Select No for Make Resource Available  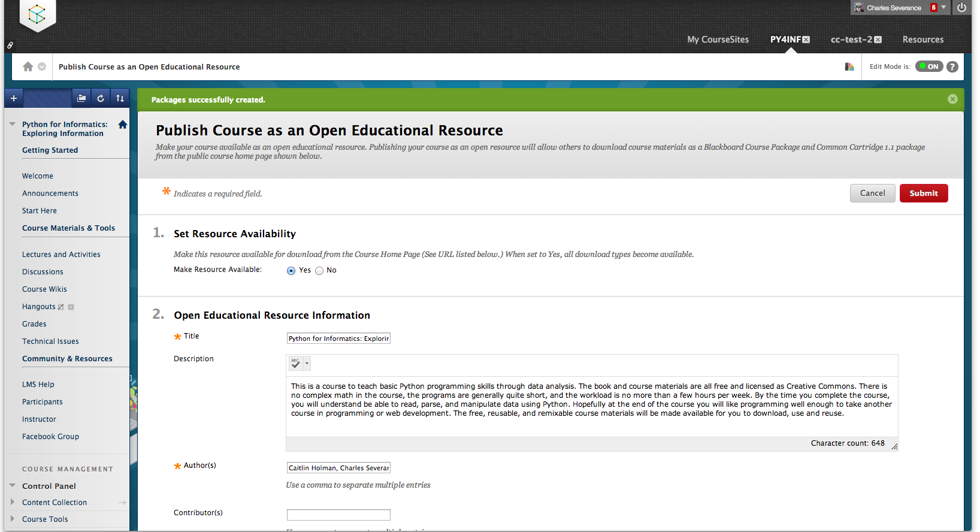click(x=319, y=271)
